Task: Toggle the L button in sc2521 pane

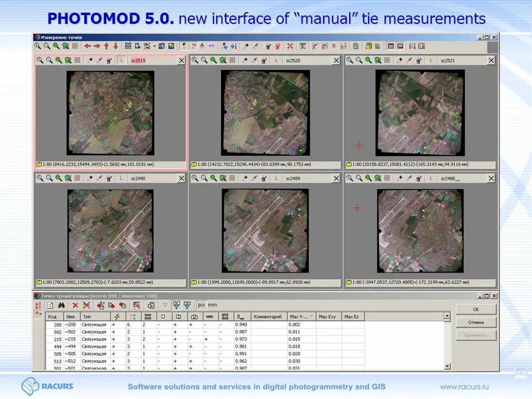Action: 431,60
